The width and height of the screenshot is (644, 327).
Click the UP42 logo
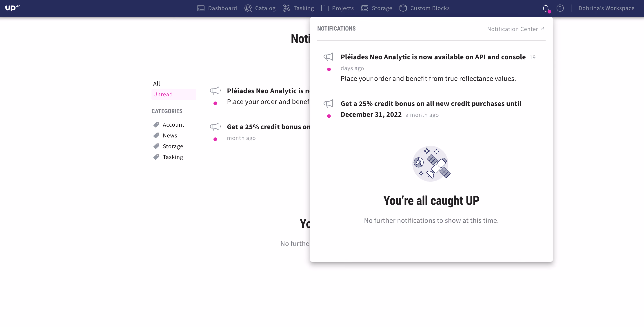tap(12, 8)
